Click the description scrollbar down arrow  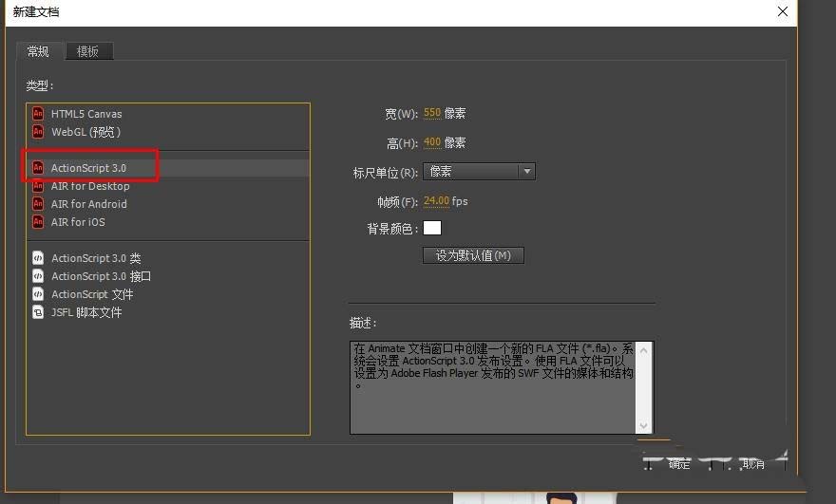point(643,425)
